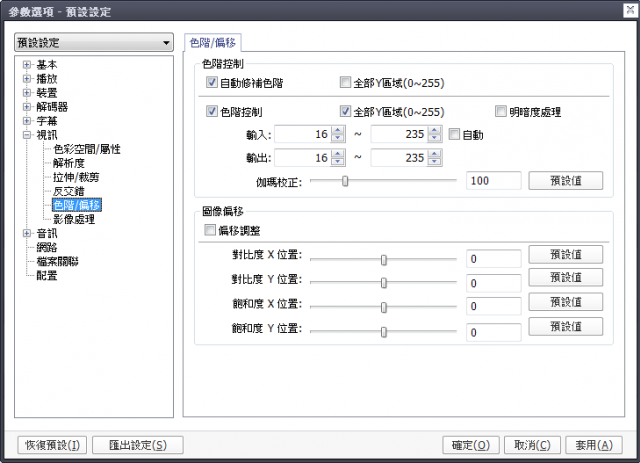The width and height of the screenshot is (640, 463).
Task: Open 反交錯 settings page
Action: coord(69,191)
